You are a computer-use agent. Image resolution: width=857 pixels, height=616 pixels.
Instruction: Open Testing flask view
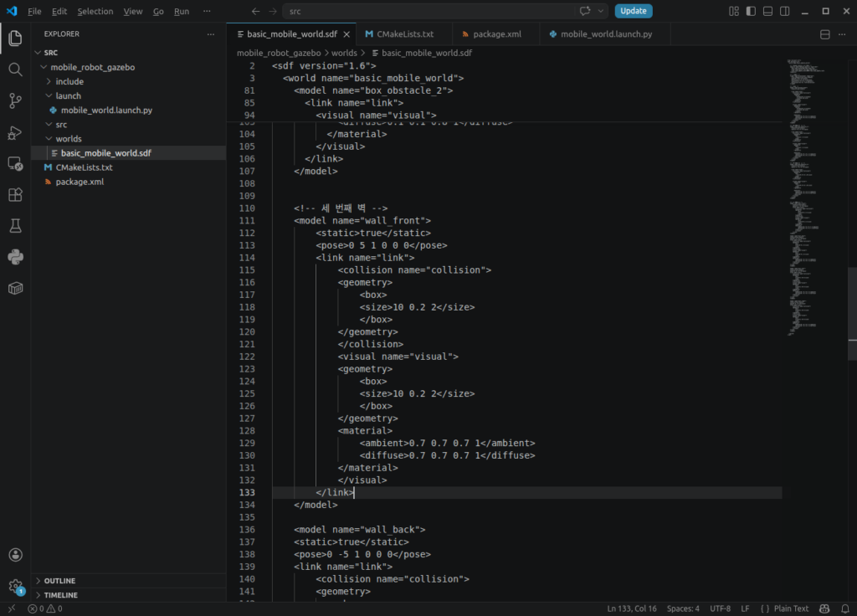(15, 226)
